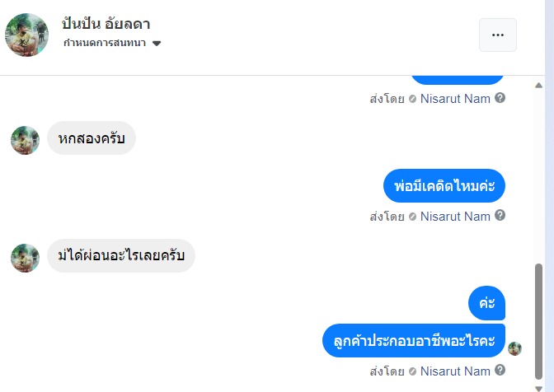Click sender avatar next to หกสองครับ
Image resolution: width=554 pixels, height=392 pixels.
(x=25, y=140)
